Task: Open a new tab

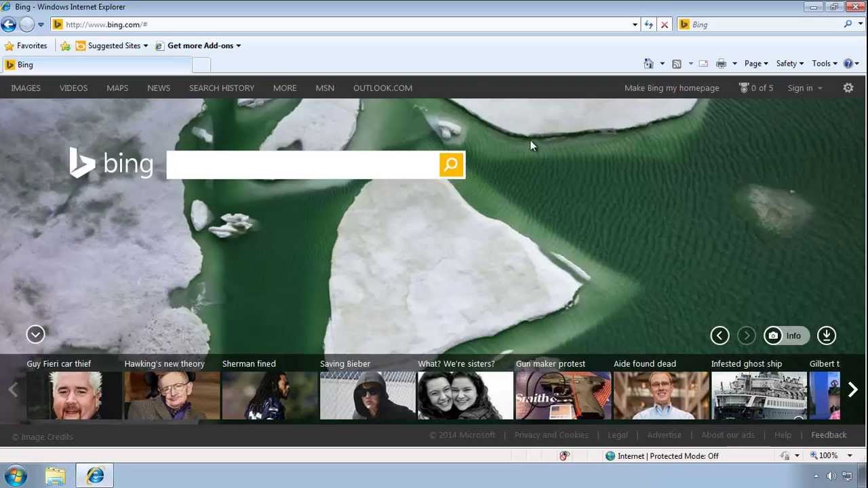Action: 201,64
